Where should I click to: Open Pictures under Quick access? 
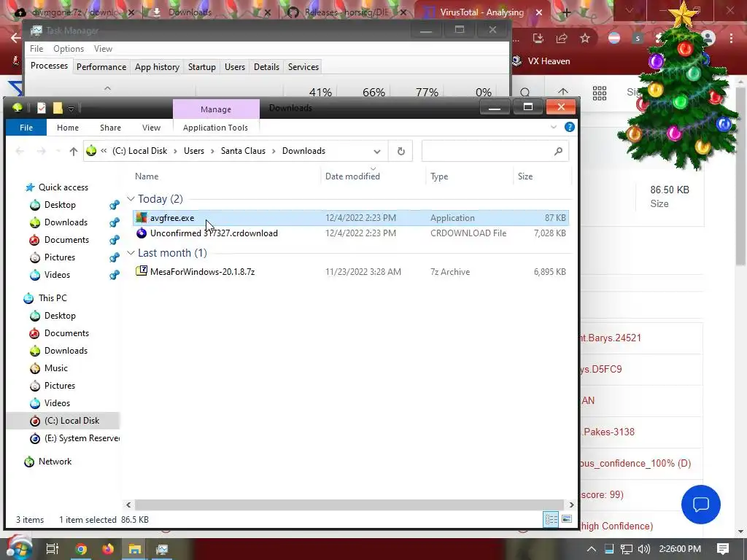point(60,257)
